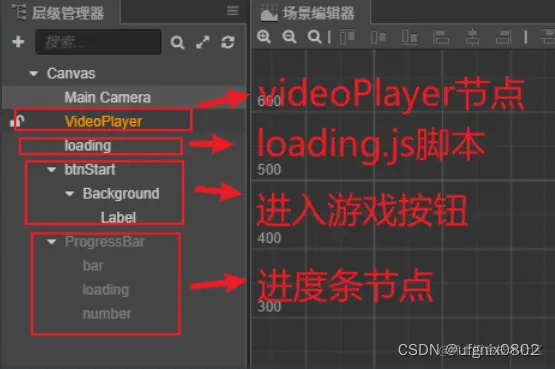Screen dimensions: 555x369
Task: Toggle lock icon beside VideoPlayer node
Action: pyautogui.click(x=17, y=121)
